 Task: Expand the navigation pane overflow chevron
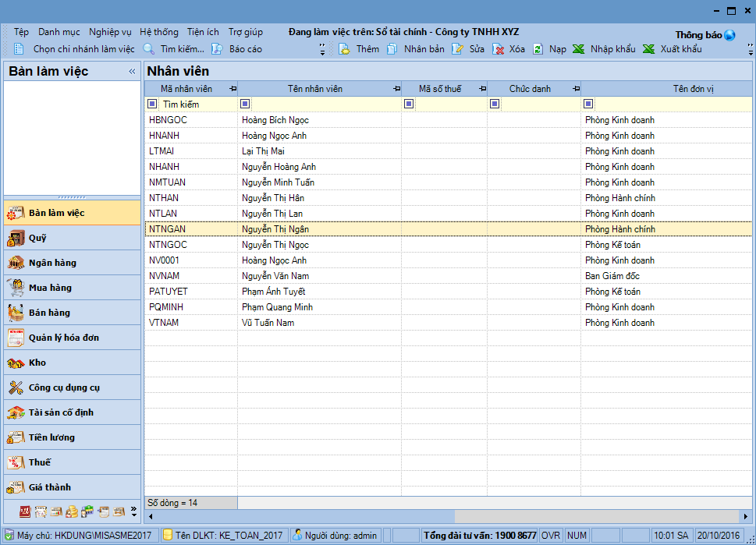click(x=133, y=511)
